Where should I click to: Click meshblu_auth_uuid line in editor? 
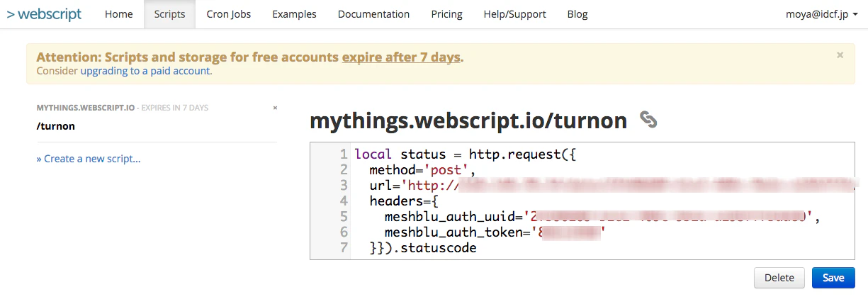[602, 217]
